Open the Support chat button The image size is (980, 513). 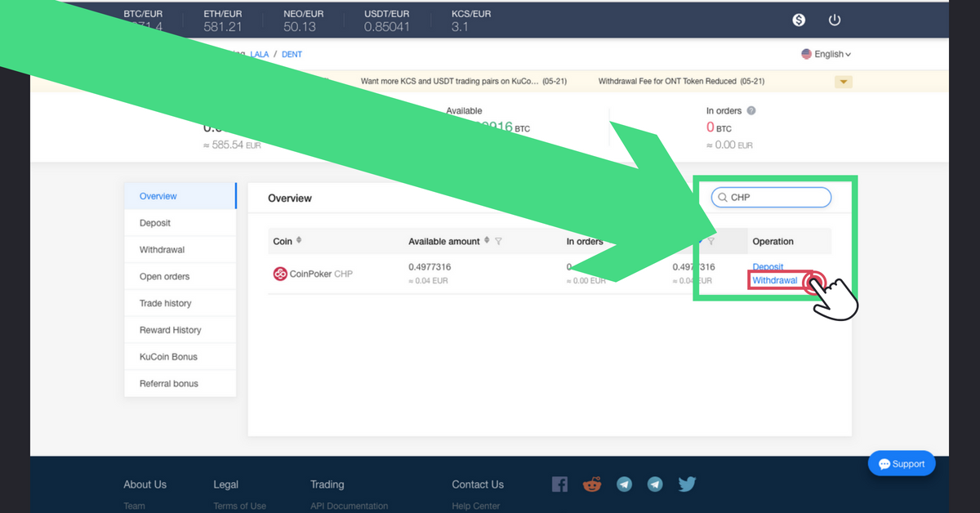coord(902,464)
